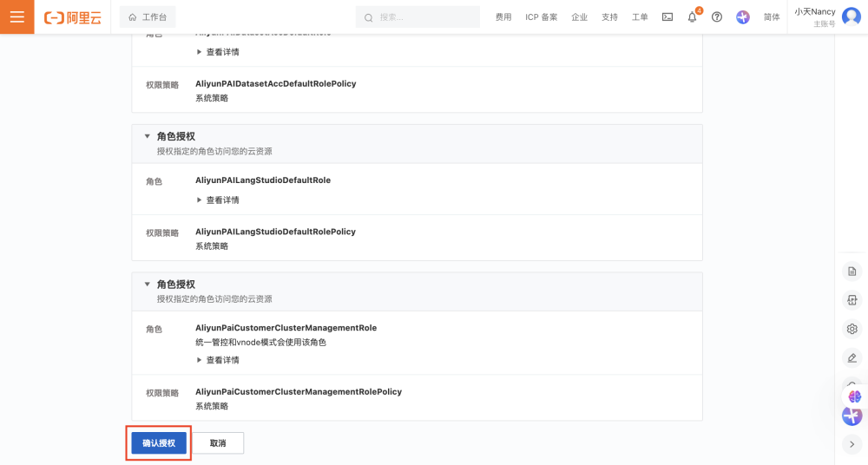This screenshot has width=868, height=465.
Task: Click the magnifier icon in search box
Action: (x=368, y=17)
